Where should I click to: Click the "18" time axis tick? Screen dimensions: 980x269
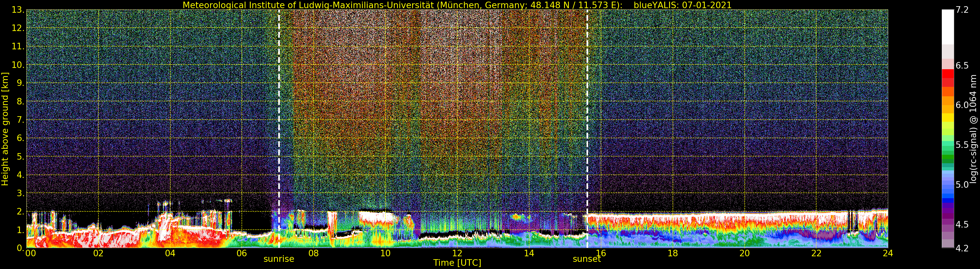click(x=673, y=253)
